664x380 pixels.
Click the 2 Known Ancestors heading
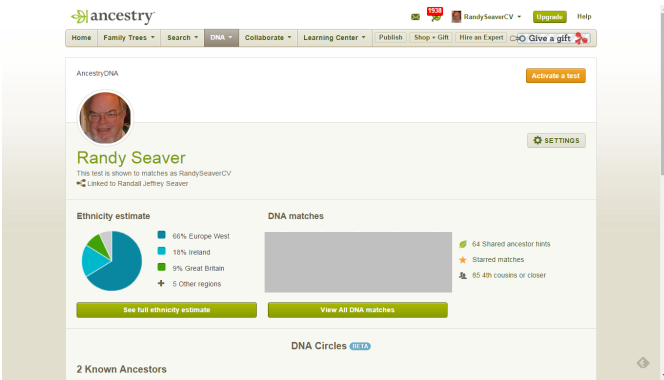[x=122, y=369]
